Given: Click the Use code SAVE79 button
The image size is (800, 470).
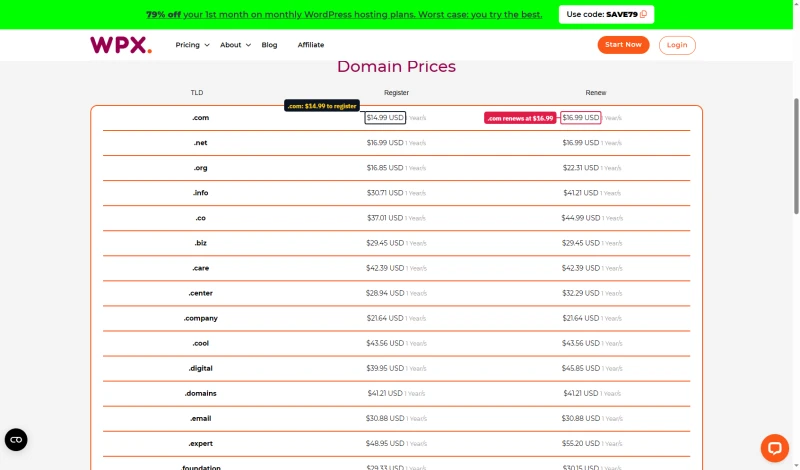Looking at the screenshot, I should [x=606, y=14].
